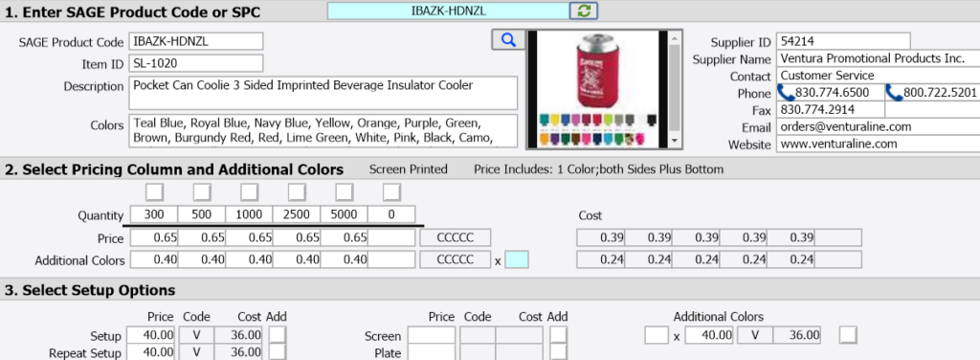Image resolution: width=980 pixels, height=360 pixels.
Task: Check the box above quantity 1000
Action: 250,191
